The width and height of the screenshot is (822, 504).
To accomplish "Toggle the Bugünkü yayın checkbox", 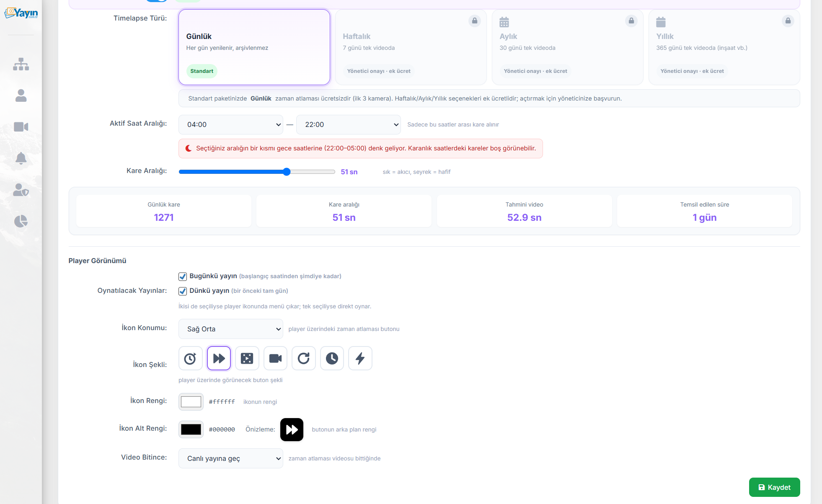I will click(183, 277).
